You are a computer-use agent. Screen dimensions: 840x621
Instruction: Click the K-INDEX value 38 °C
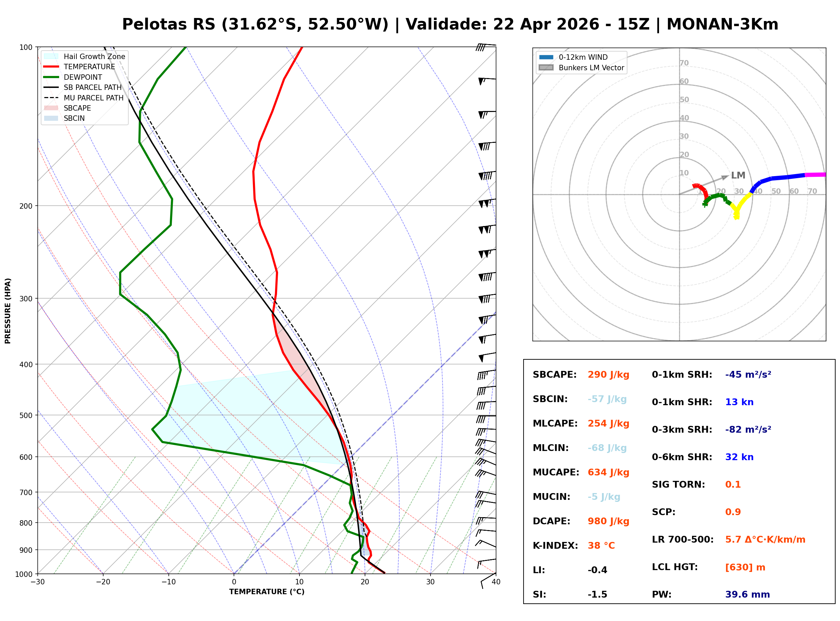coord(601,546)
